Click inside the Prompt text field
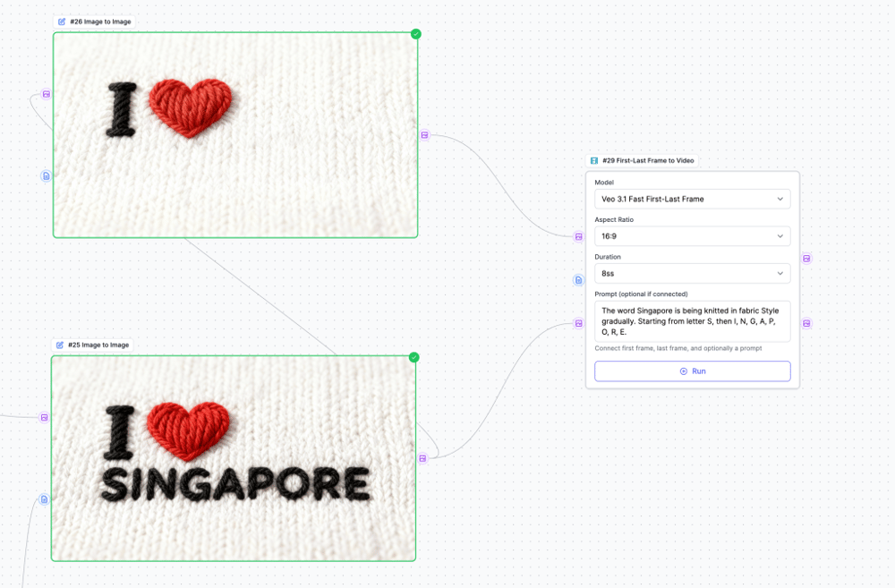The height and width of the screenshot is (588, 895). [692, 321]
